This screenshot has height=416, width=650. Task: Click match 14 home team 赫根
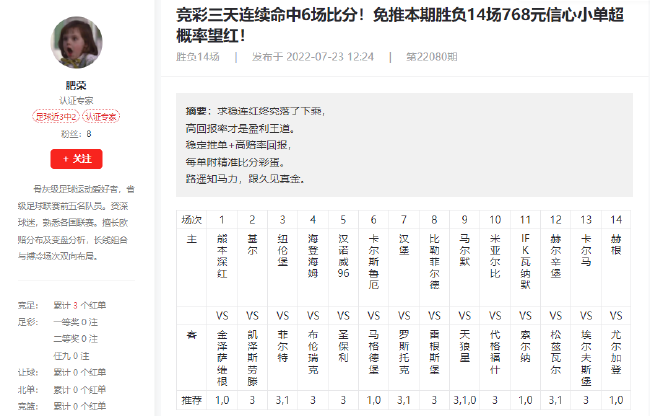point(616,244)
